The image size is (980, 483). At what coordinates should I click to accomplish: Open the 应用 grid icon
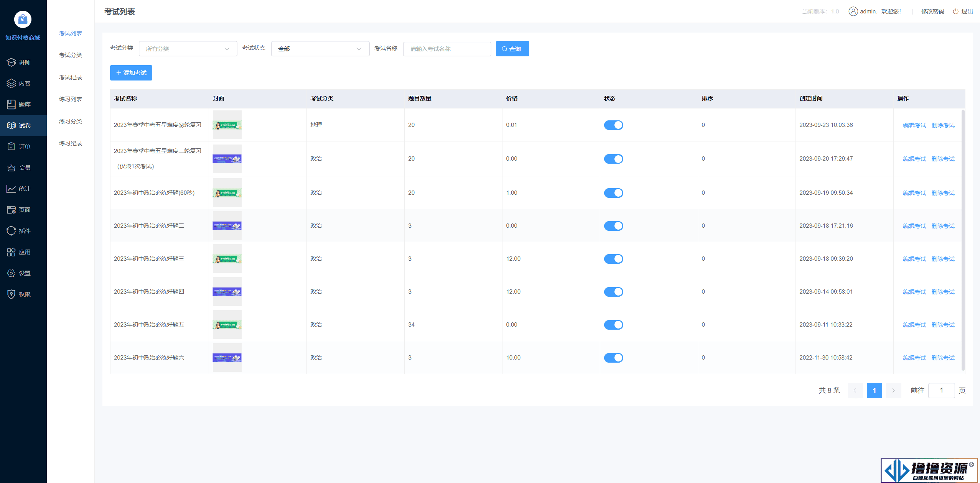tap(12, 252)
